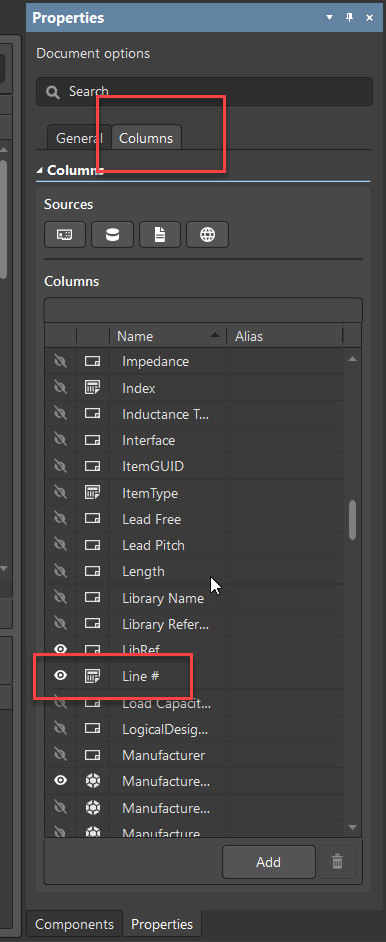Click the column list scroll up arrow

[352, 359]
